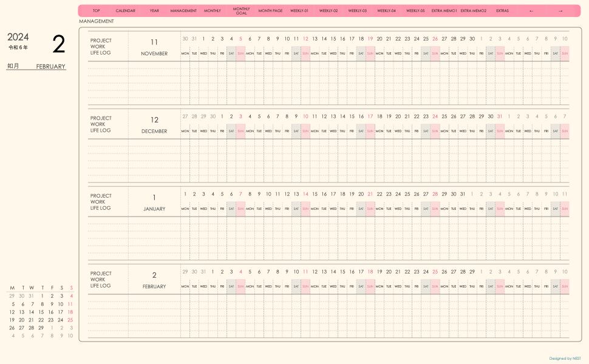Screen dimensions: 589x364
Task: Click date 25 in the February timeline
Action: tap(435, 272)
